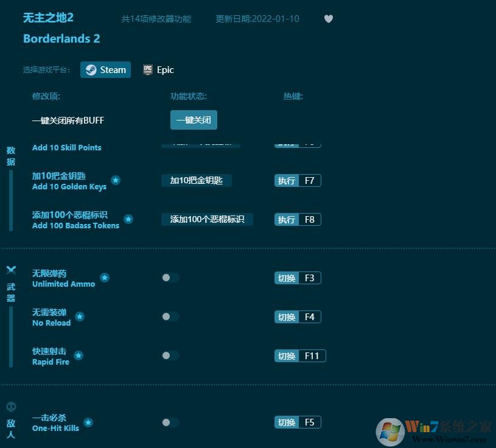
Task: Enable the Unlimited Ammo toggle switch
Action: point(170,278)
